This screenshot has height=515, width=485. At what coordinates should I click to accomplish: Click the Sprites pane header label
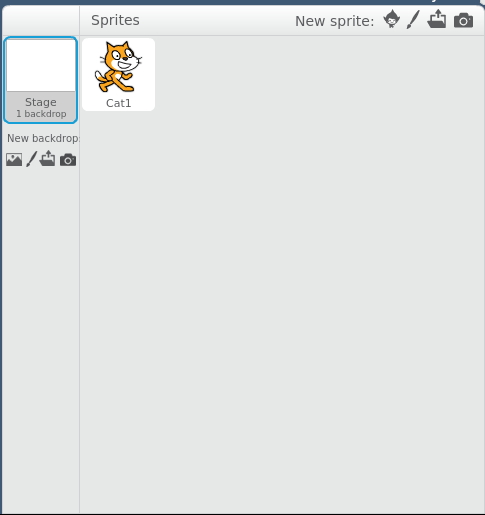click(115, 20)
